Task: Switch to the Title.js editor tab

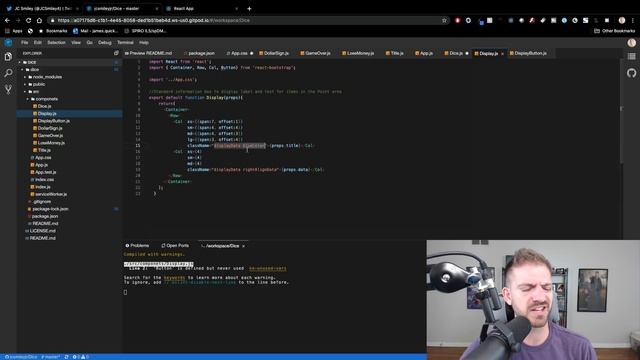Action: click(395, 53)
